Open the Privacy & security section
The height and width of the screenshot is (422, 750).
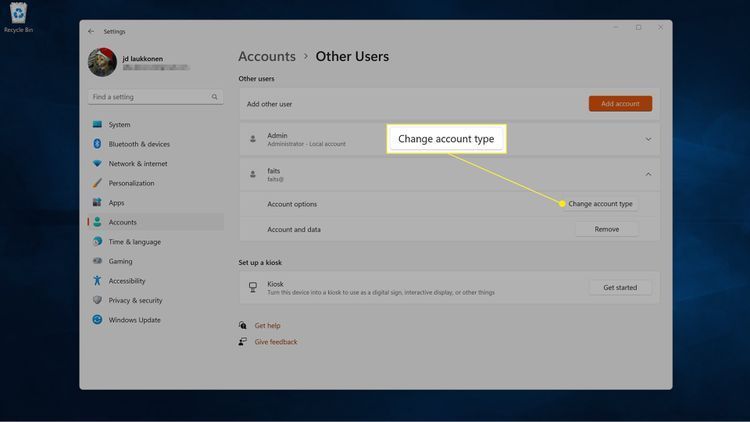coord(135,300)
